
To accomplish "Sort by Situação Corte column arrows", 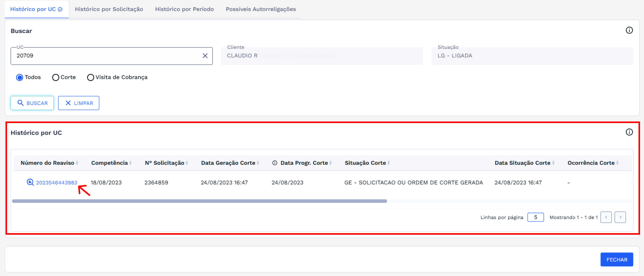I will pos(389,163).
